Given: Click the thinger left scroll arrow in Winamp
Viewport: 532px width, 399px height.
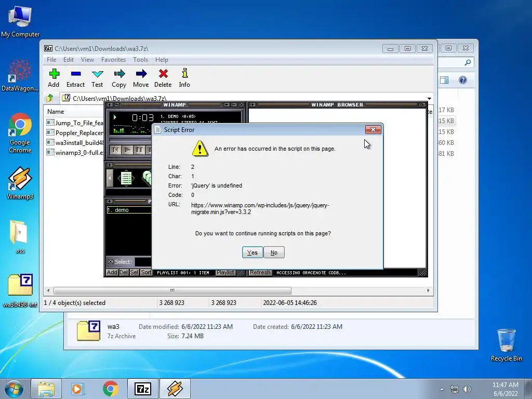Looking at the screenshot, I should coord(110,179).
